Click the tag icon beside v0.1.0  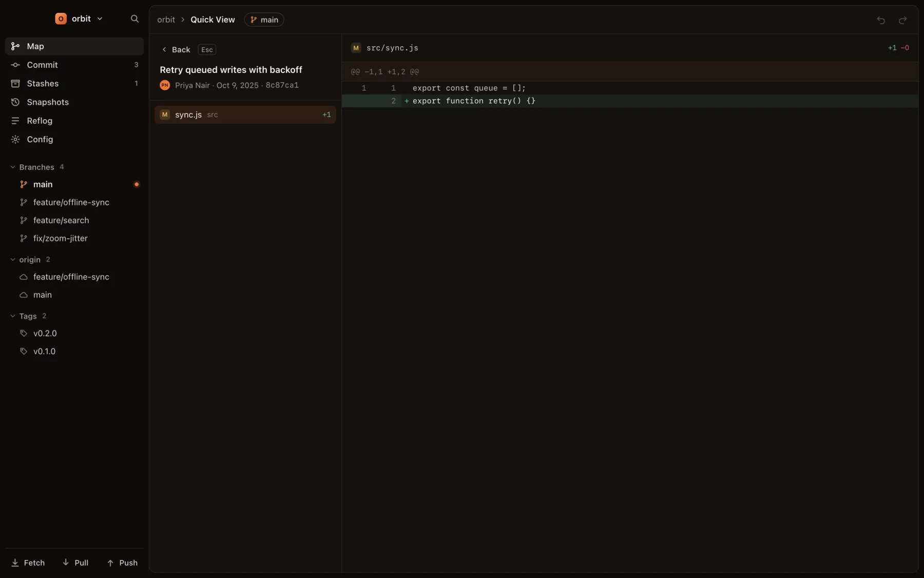click(x=24, y=351)
